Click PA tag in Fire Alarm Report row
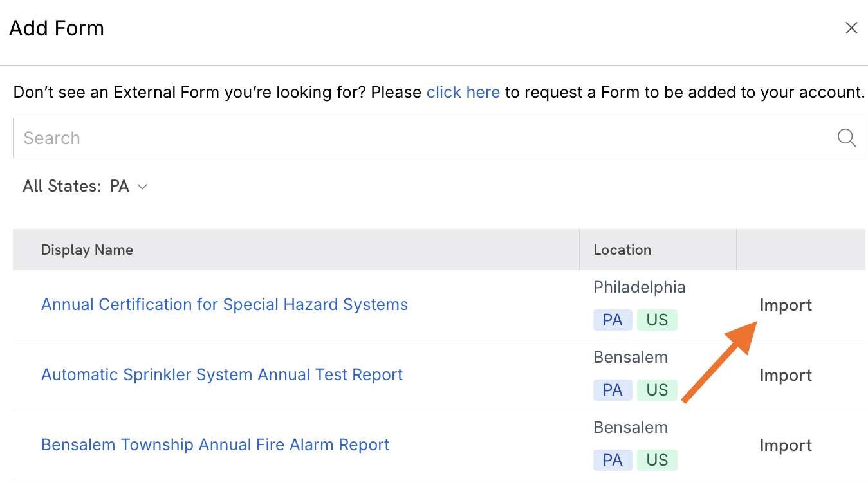 pyautogui.click(x=613, y=460)
